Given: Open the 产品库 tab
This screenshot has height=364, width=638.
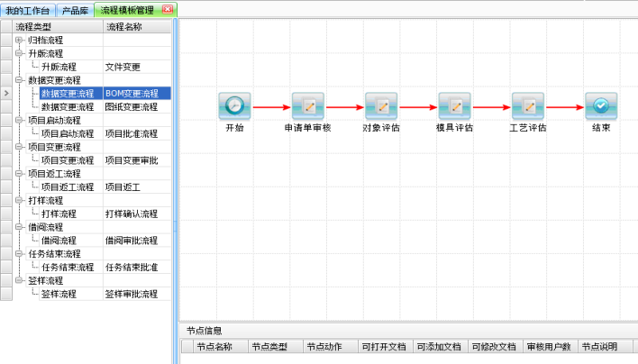Looking at the screenshot, I should coord(75,10).
